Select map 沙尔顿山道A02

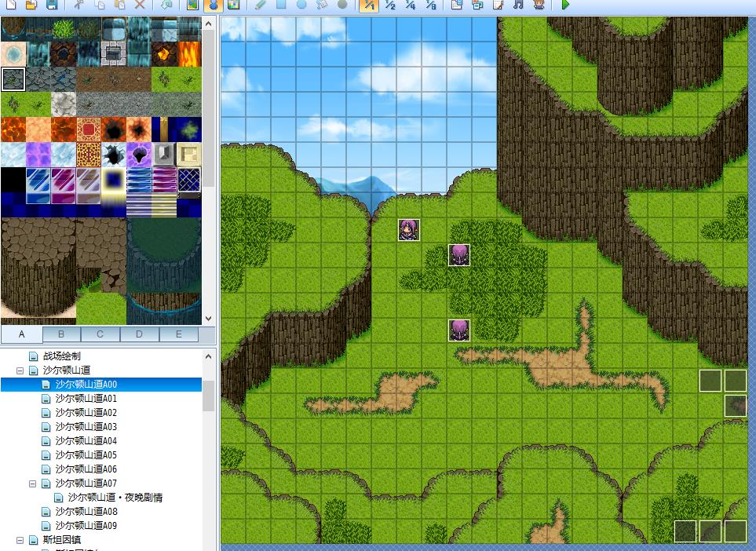click(86, 413)
